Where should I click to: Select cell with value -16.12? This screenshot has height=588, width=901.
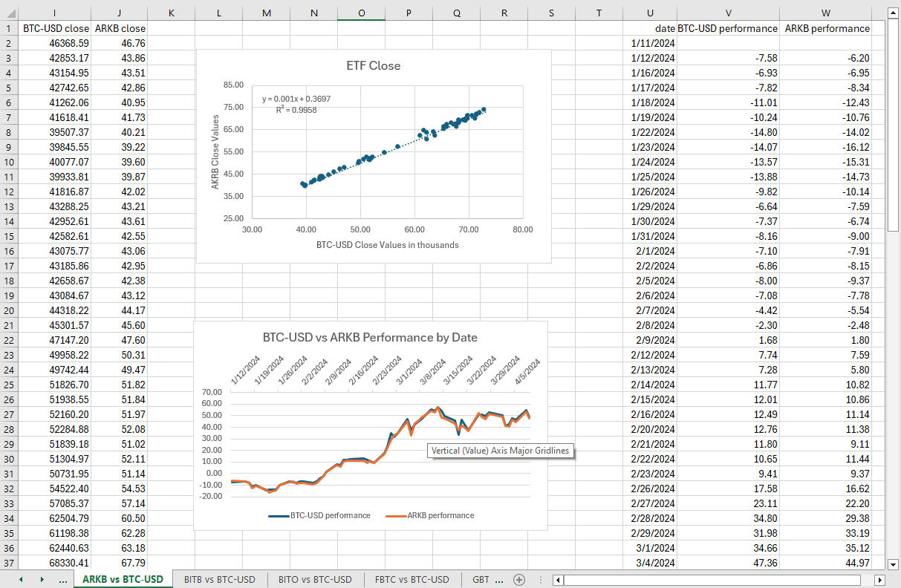tap(825, 147)
